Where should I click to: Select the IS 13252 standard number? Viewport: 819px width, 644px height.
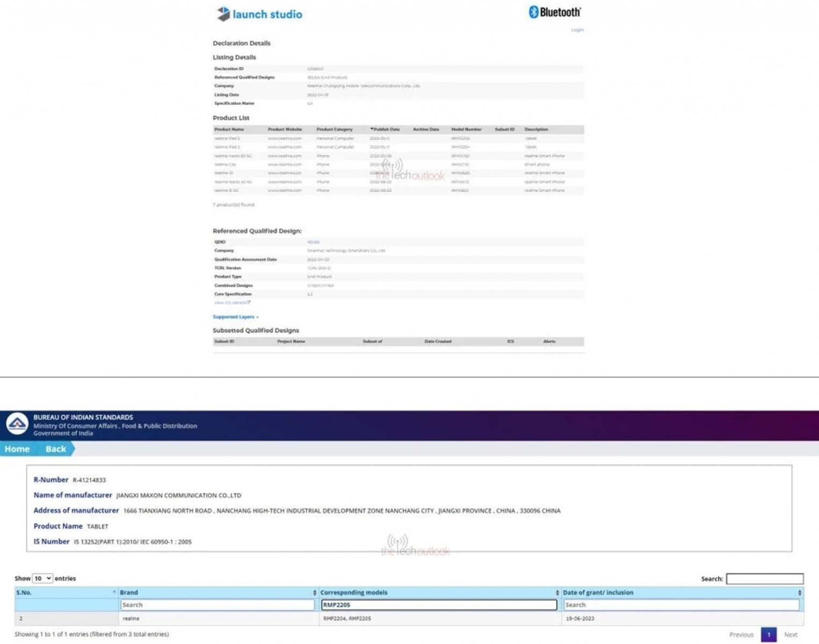click(133, 542)
